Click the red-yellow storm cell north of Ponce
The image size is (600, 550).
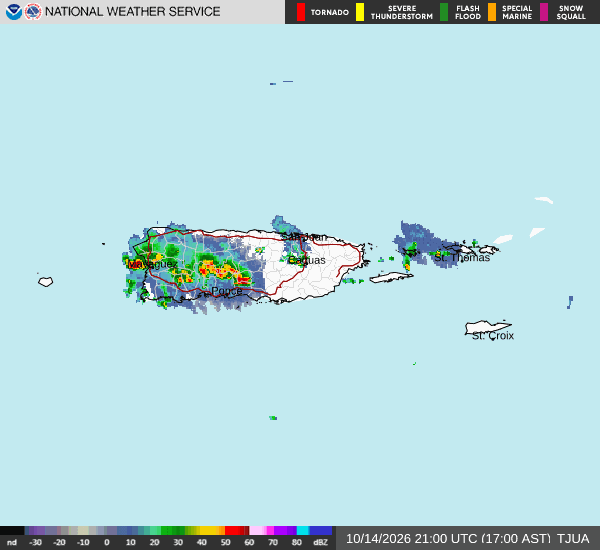224,273
